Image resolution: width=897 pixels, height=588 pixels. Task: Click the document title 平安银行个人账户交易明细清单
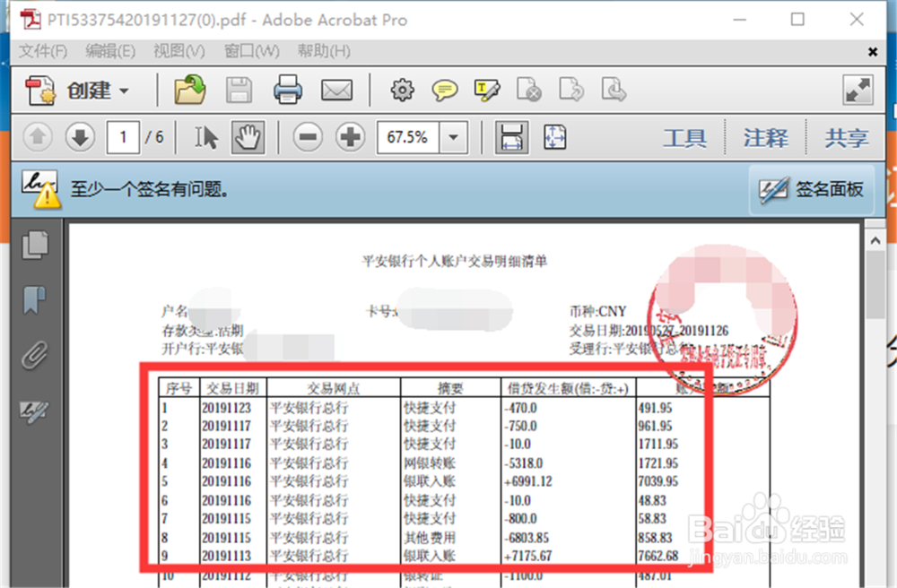(x=455, y=261)
